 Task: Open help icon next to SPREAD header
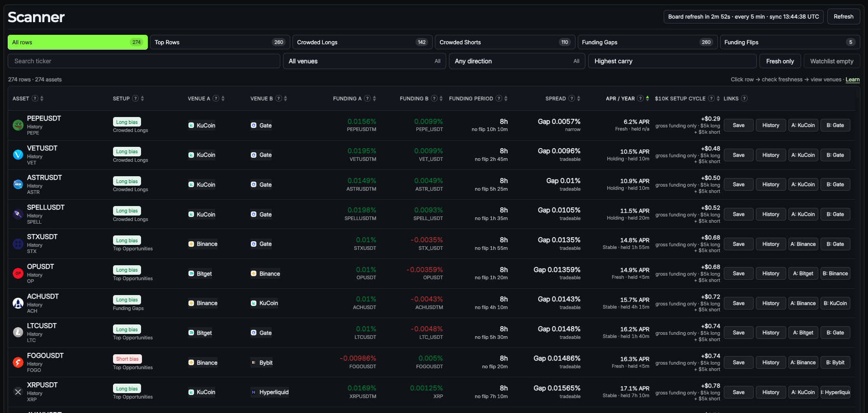(x=571, y=99)
